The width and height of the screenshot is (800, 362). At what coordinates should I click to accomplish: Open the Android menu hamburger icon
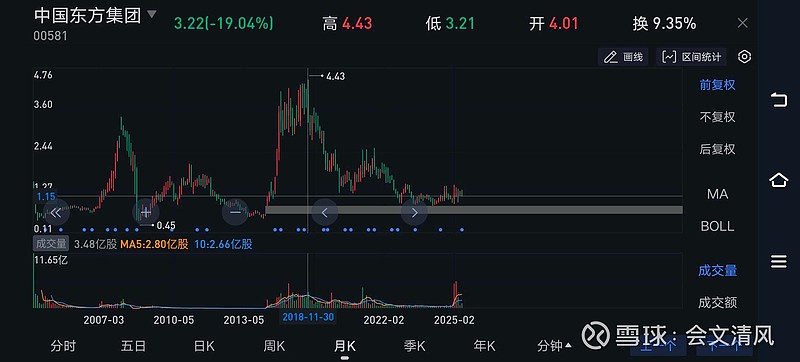point(779,262)
